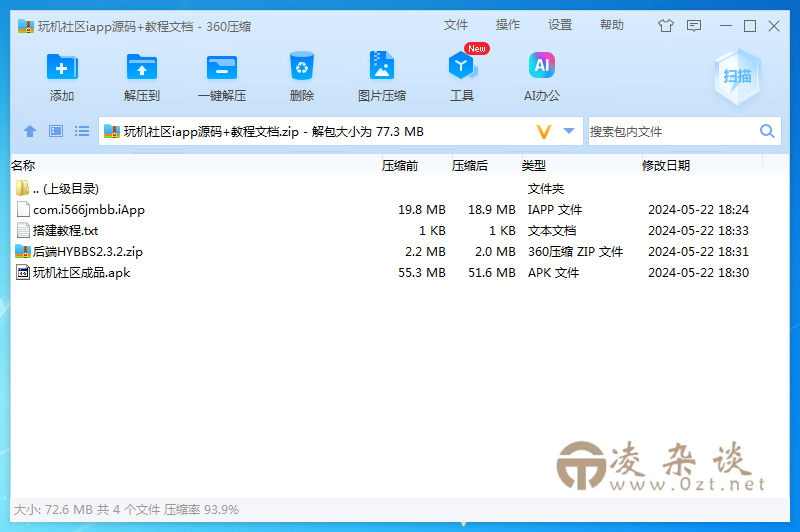
Task: Open the skin shirt icon in title bar
Action: 665,26
